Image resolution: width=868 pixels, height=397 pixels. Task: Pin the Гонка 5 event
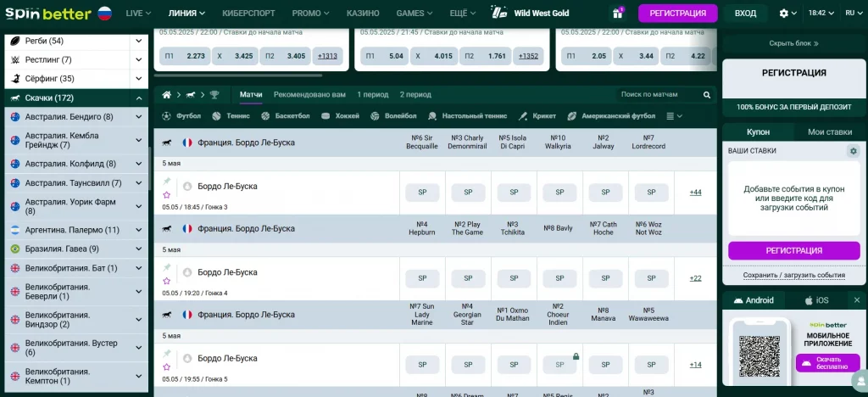pos(167,353)
